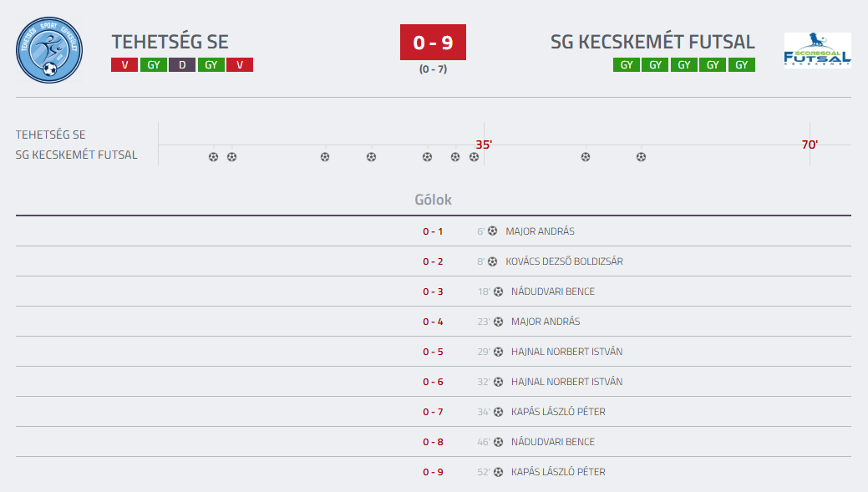
Task: Open the SG Kecskemét Futsal team name link
Action: tap(652, 42)
